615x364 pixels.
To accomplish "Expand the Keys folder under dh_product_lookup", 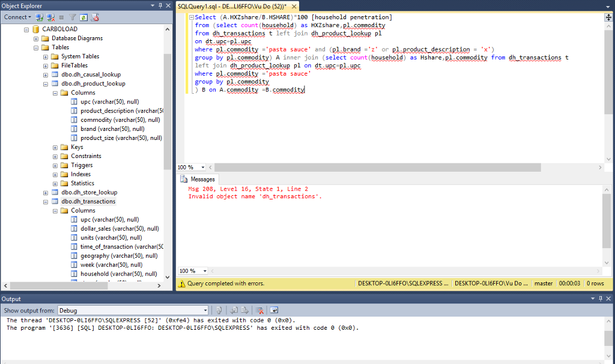I will [x=55, y=147].
